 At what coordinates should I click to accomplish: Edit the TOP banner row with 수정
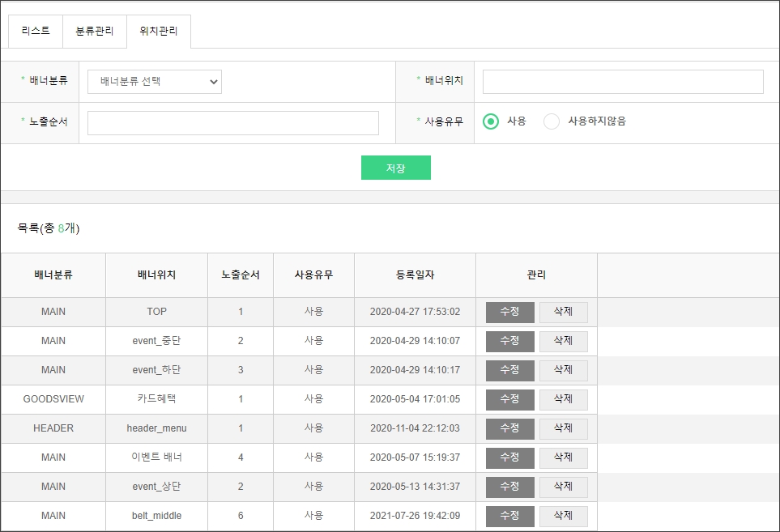click(x=509, y=312)
